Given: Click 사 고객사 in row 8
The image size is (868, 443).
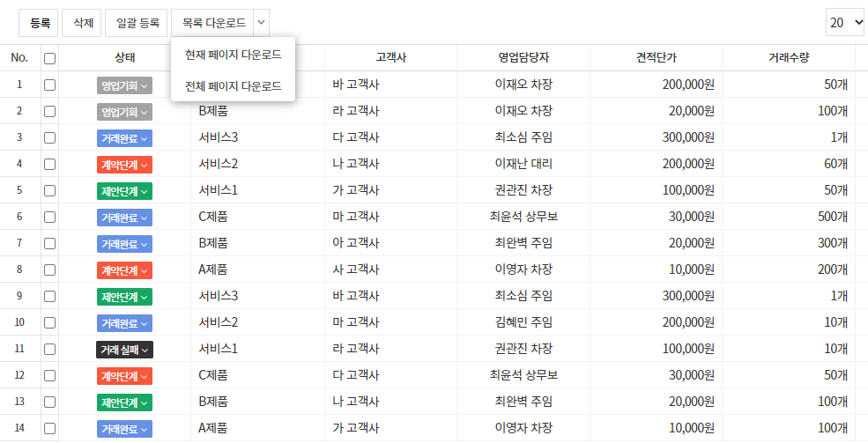Looking at the screenshot, I should tap(356, 269).
